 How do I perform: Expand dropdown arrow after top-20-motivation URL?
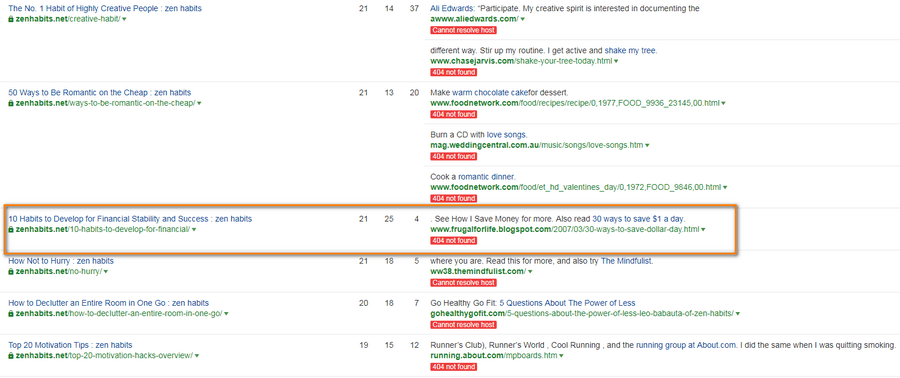click(197, 356)
